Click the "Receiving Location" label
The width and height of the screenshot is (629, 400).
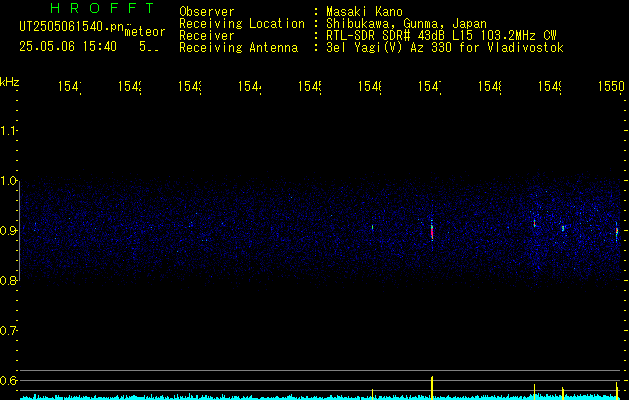242,24
